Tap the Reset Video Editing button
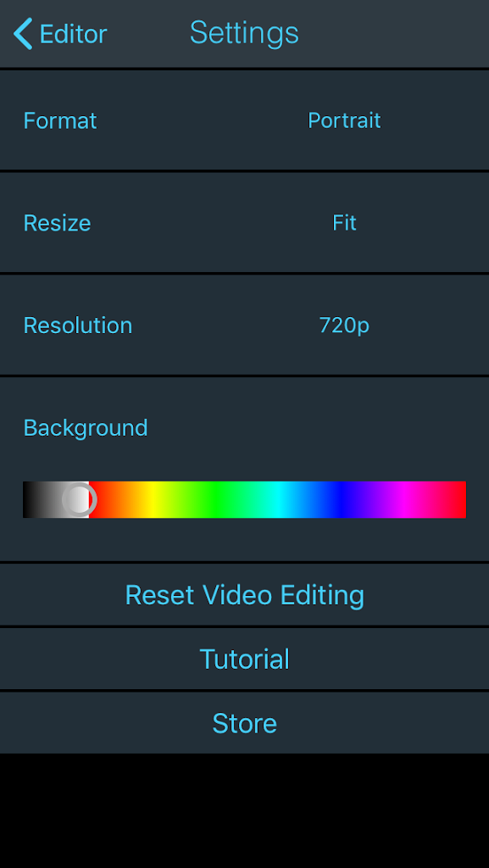 point(244,594)
